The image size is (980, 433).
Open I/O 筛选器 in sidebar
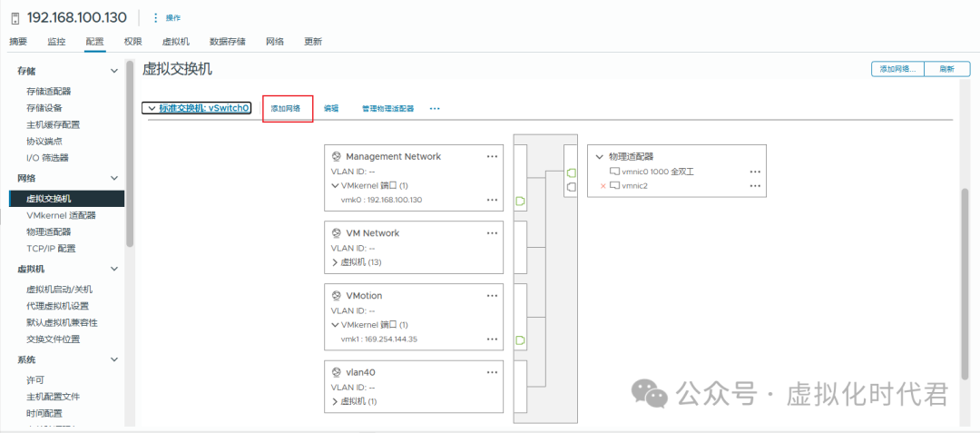point(47,157)
